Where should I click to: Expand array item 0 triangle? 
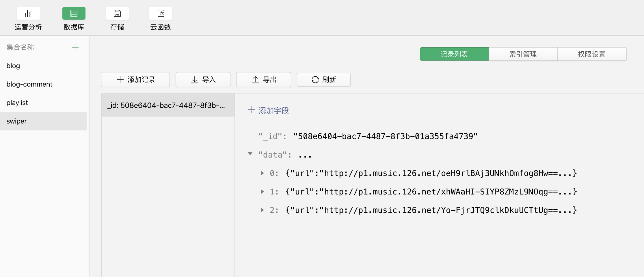tap(262, 173)
